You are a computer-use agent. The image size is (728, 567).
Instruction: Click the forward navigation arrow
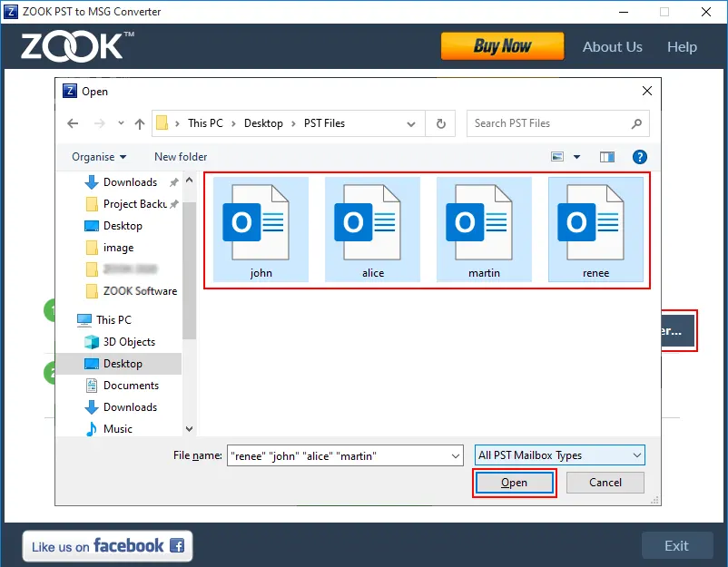99,123
